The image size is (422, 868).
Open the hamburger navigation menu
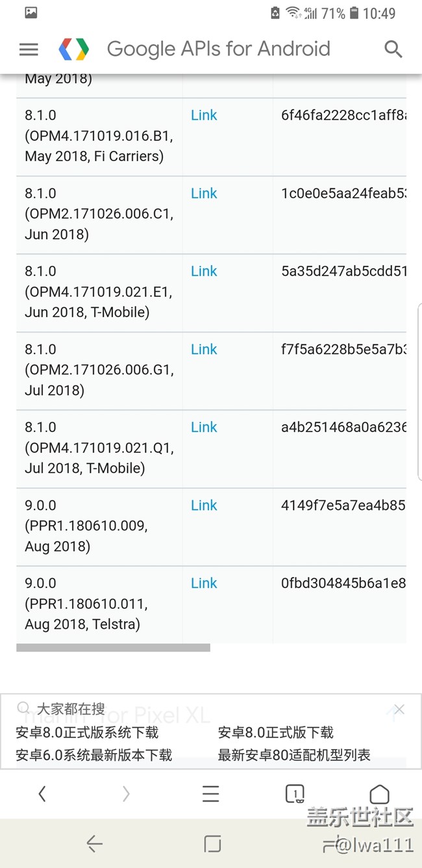pyautogui.click(x=29, y=49)
